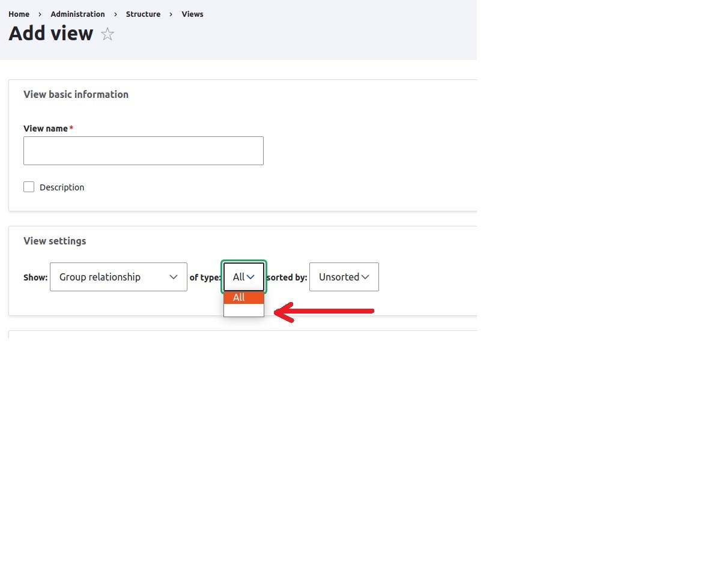
Task: Click inside the View name text field
Action: tap(143, 150)
